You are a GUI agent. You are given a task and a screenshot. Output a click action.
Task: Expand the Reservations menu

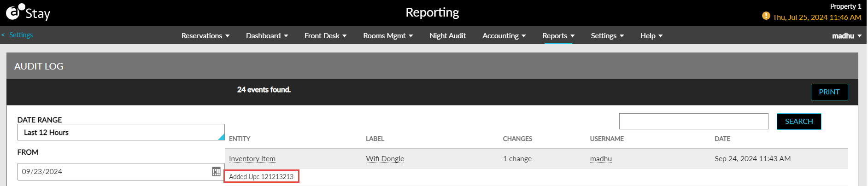pos(205,35)
